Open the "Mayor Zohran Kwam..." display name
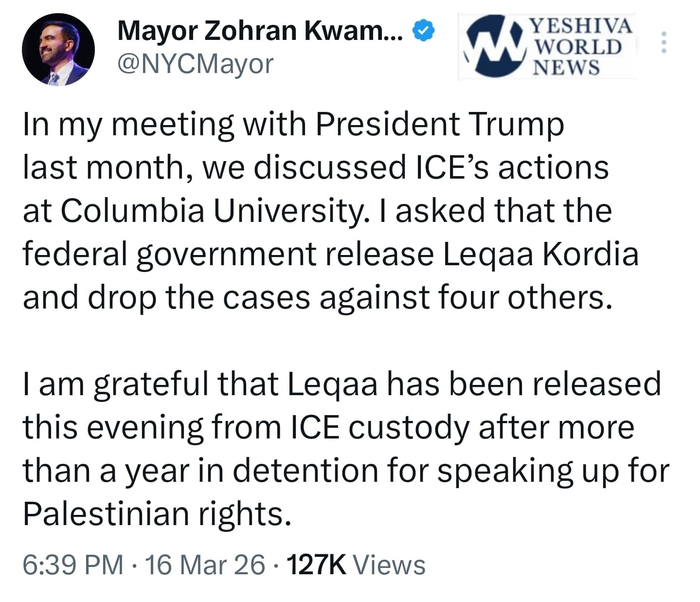The image size is (700, 602). [260, 31]
